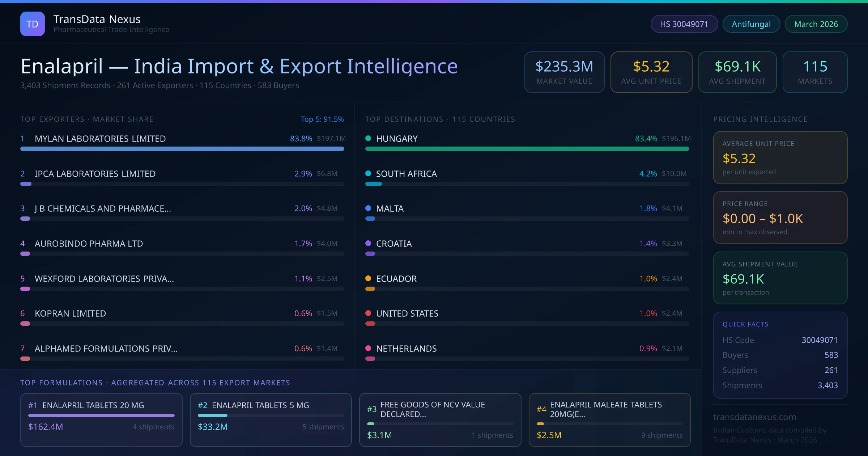The image size is (868, 456).
Task: Select the PRICING INTELLIGENCE section heading
Action: [760, 119]
